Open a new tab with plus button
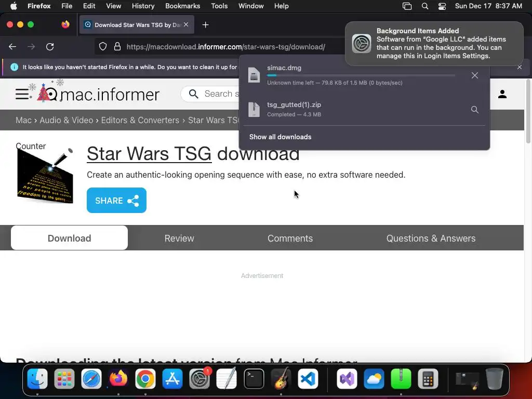Screen dimensions: 532x399 coord(205,25)
